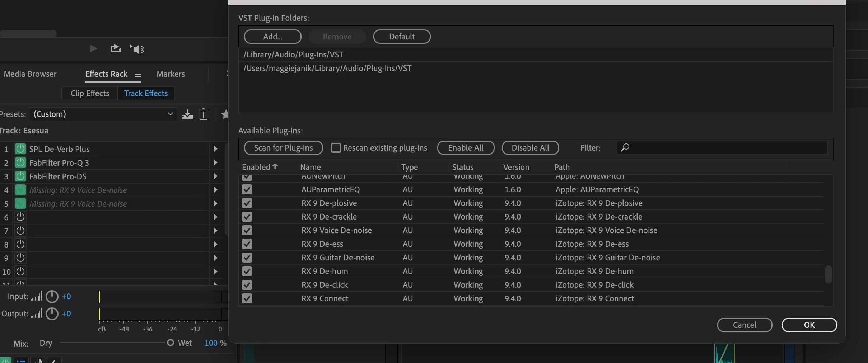Click the OK button
Image resolution: width=868 pixels, height=363 pixels.
coord(809,325)
